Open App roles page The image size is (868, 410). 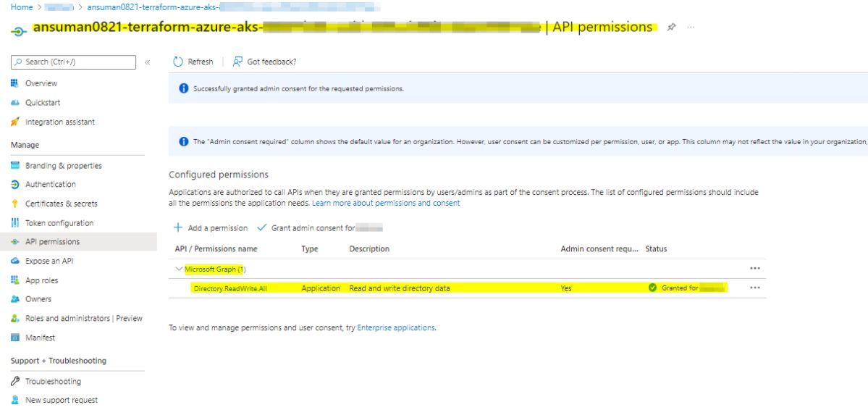[x=41, y=280]
